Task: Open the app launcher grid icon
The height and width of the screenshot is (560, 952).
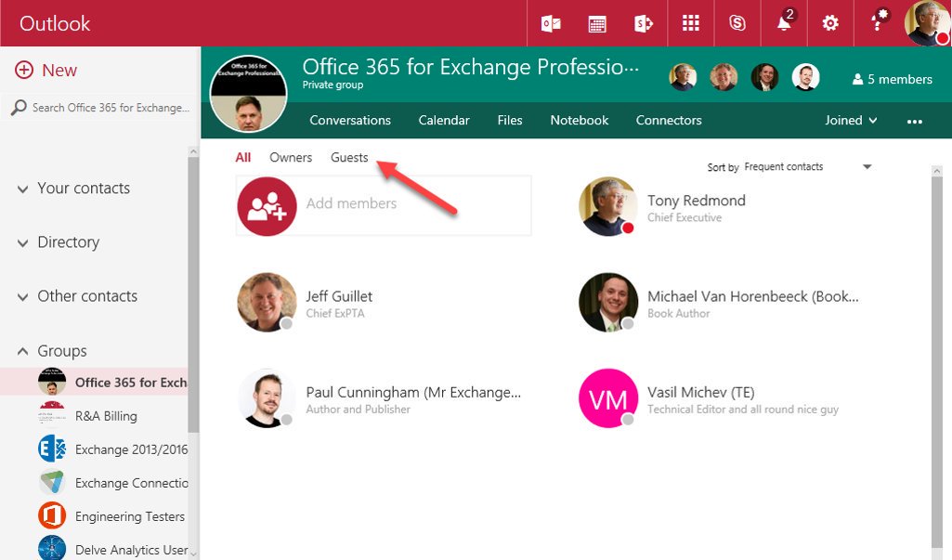Action: [x=690, y=23]
